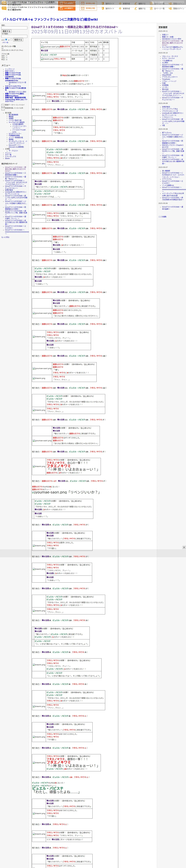Open the large wiki title link
Image resolution: width=186 pixels, height=868 pixels.
coord(50,20)
